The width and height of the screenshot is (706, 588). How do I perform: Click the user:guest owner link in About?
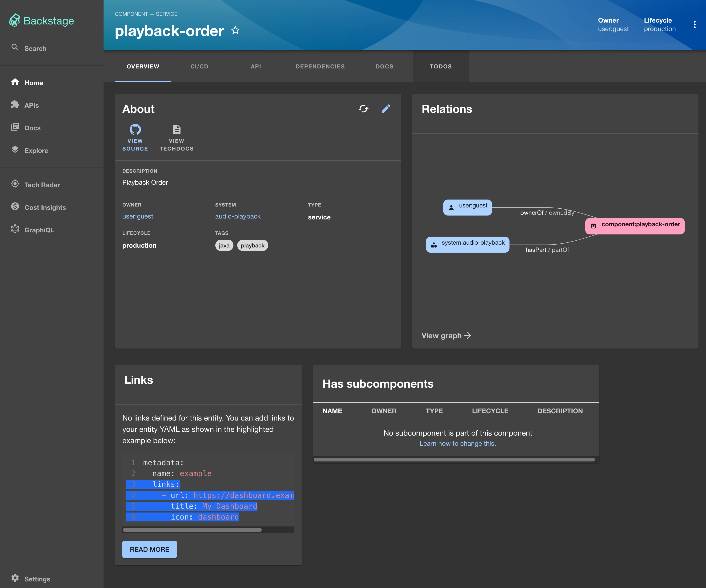click(x=137, y=216)
